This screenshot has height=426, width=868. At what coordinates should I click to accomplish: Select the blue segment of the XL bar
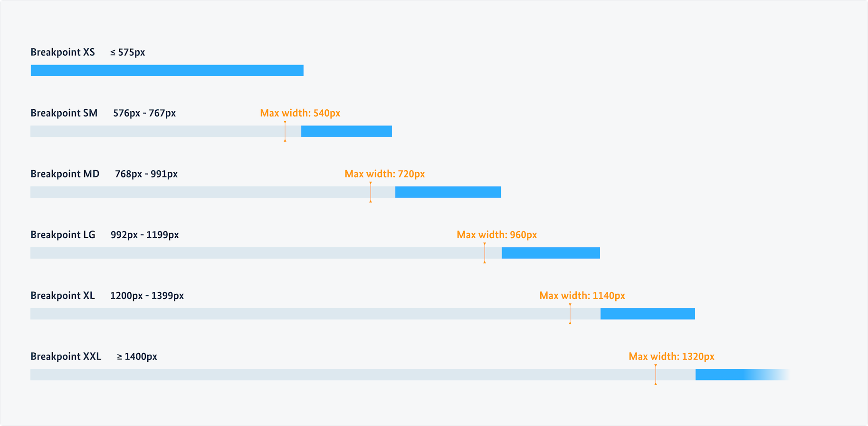(648, 314)
